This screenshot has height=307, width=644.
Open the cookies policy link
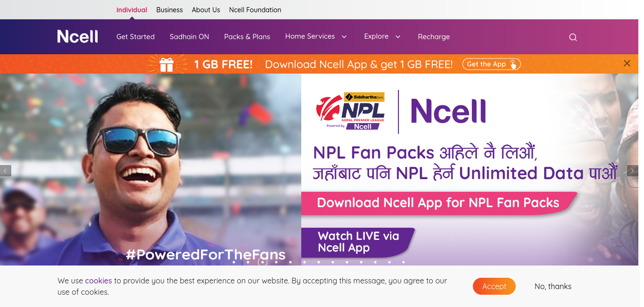pyautogui.click(x=99, y=281)
